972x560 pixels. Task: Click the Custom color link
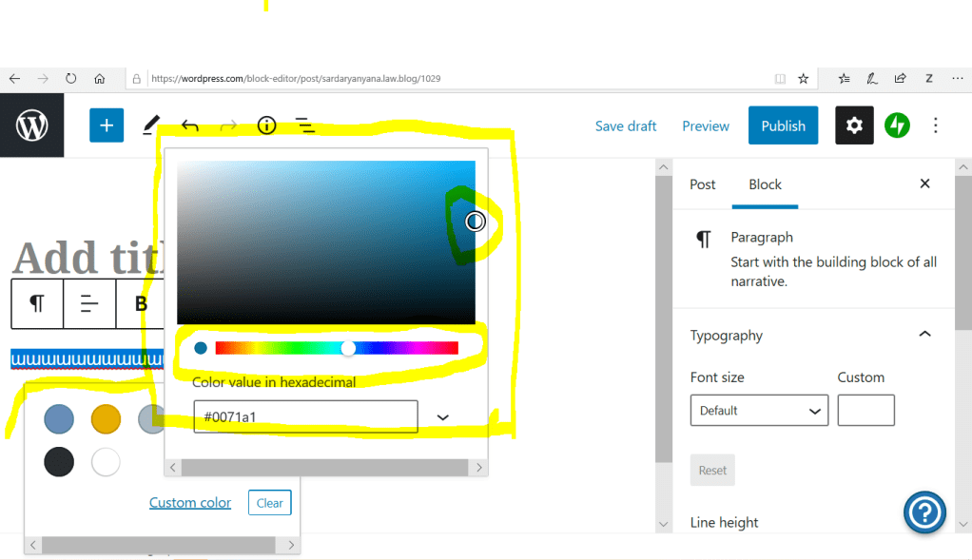190,502
